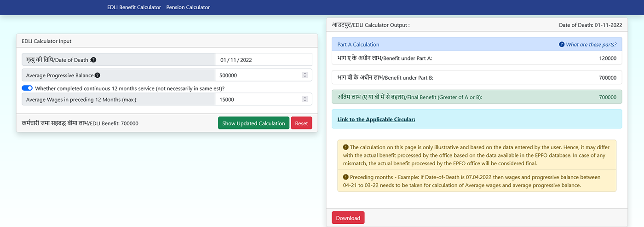Viewport: 644px width, 227px height.
Task: Click the warning icon in the illustrative calculation notice
Action: [x=346, y=147]
